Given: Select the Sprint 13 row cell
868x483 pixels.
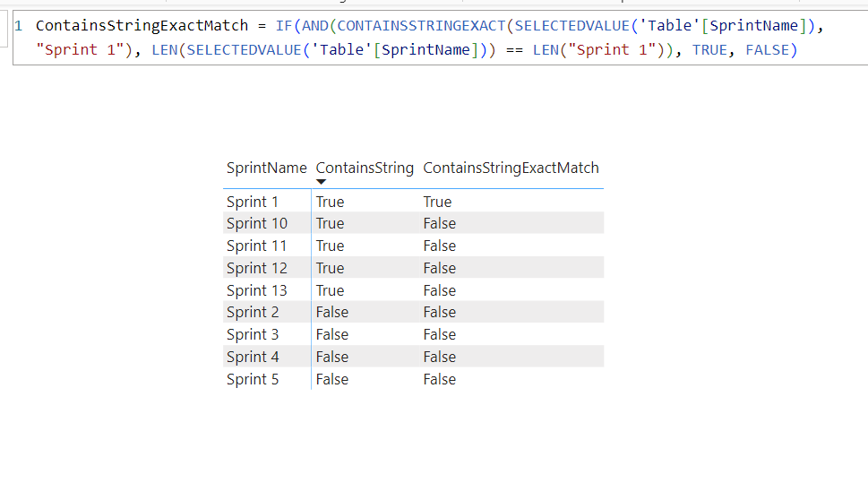Looking at the screenshot, I should coord(257,290).
